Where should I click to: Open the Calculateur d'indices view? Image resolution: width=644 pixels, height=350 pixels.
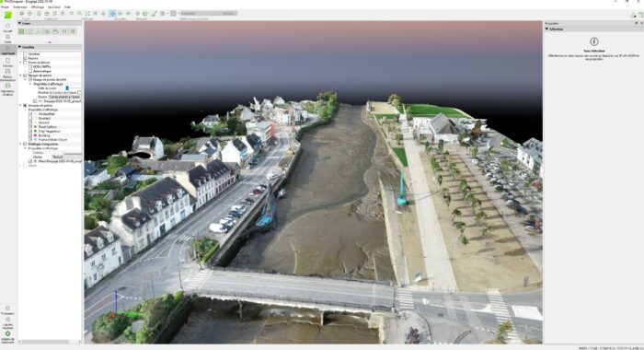7,89
